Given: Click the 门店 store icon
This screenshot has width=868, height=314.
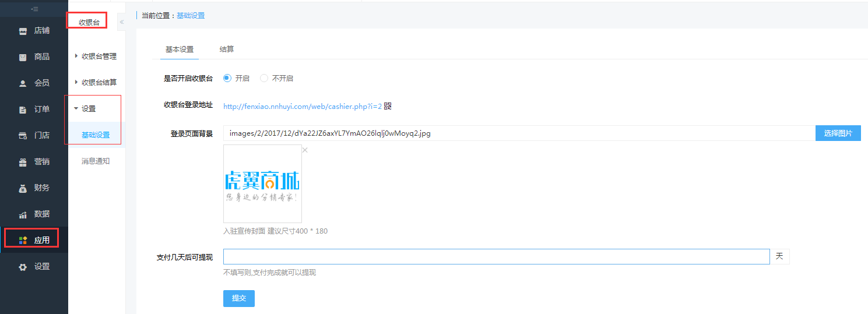Looking at the screenshot, I should point(23,136).
